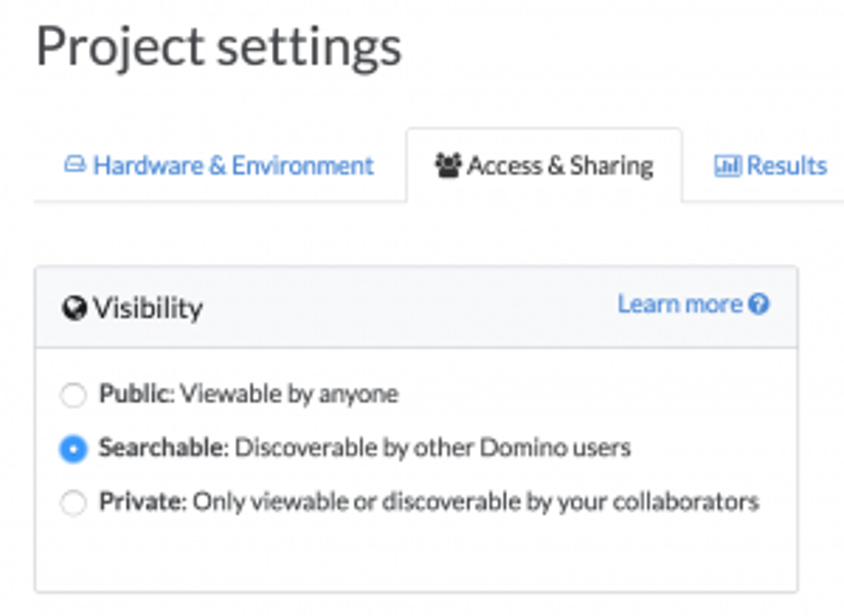The image size is (844, 616).
Task: Click the bold 'Public:' label text
Action: [137, 393]
